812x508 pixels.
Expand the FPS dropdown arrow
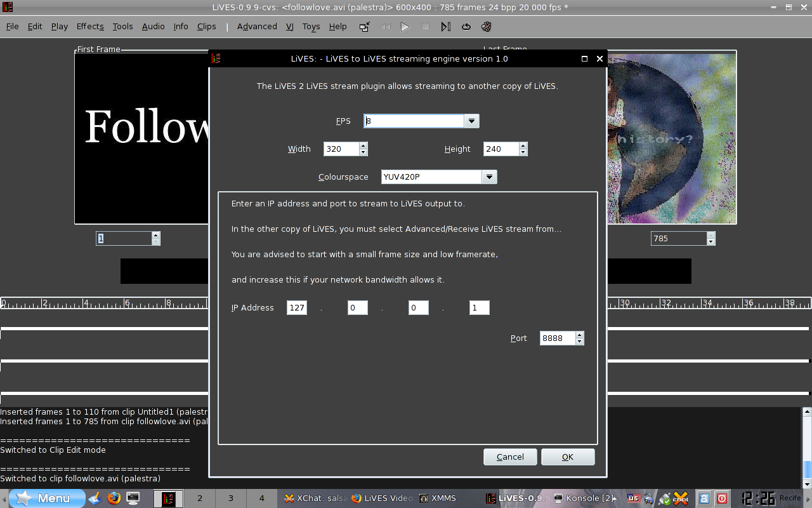(471, 121)
